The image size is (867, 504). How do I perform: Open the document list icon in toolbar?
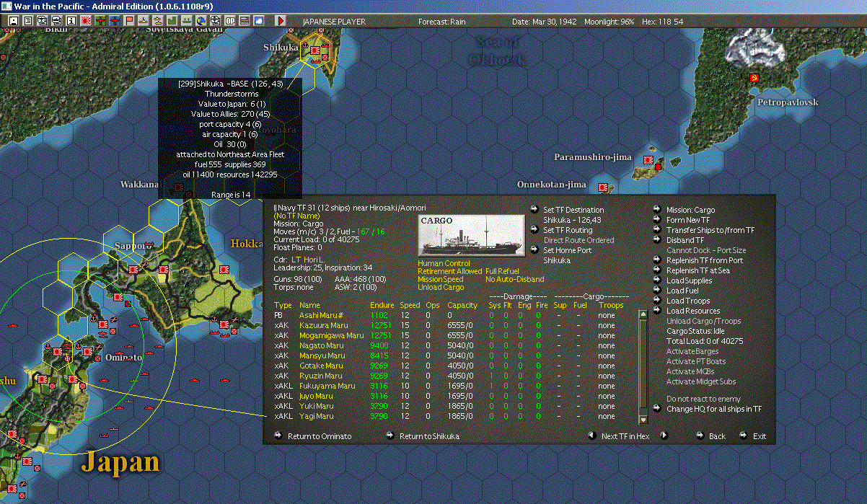point(28,21)
